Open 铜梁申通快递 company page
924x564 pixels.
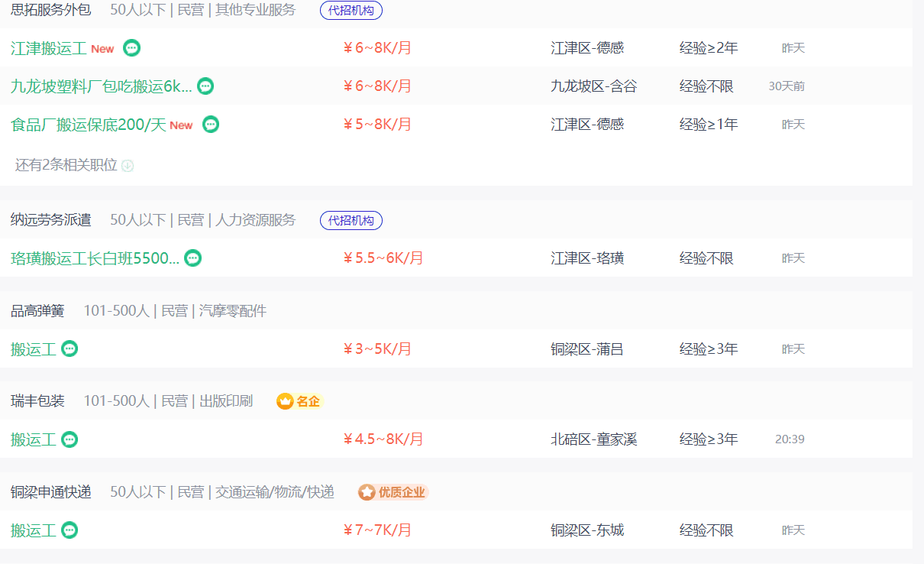pos(50,491)
